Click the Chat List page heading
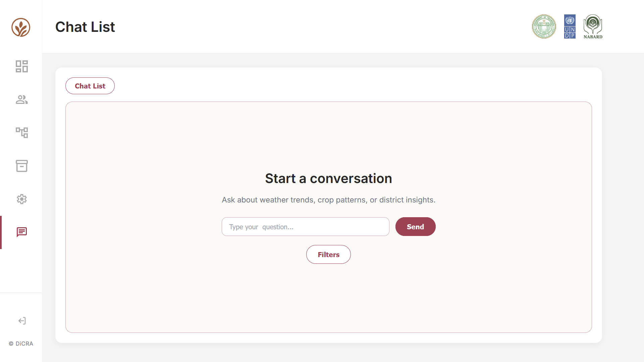Screen dimensions: 644x362 click(x=85, y=27)
